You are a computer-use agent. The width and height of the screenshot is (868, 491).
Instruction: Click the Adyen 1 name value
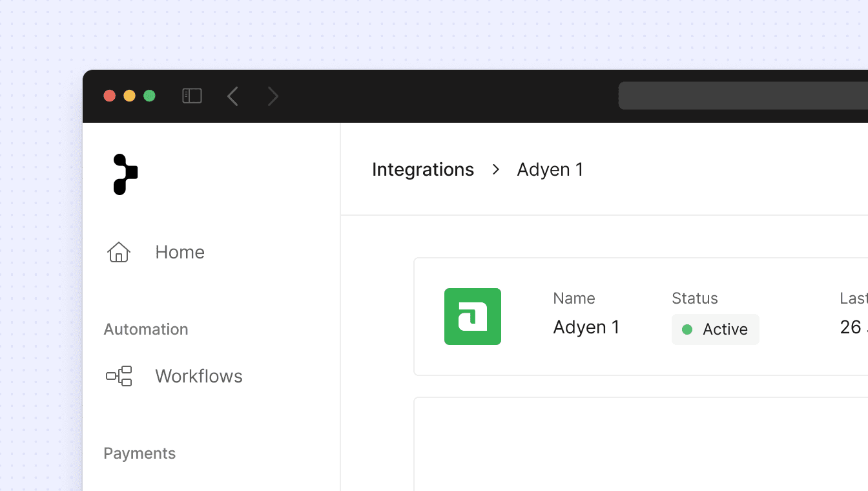click(586, 328)
